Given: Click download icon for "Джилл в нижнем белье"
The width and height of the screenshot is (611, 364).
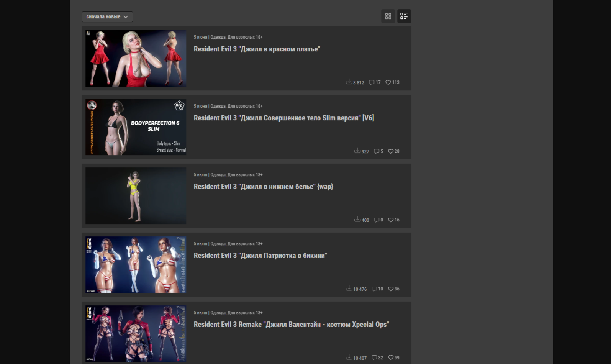Looking at the screenshot, I should coord(357,220).
